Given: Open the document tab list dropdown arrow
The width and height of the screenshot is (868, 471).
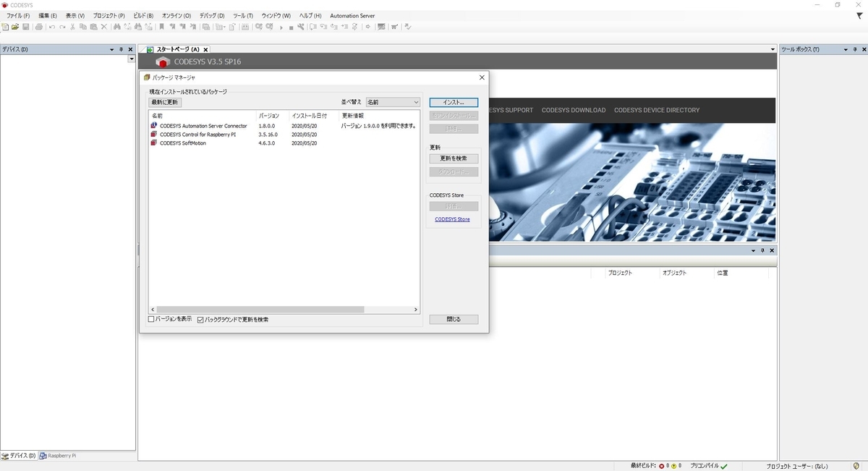Looking at the screenshot, I should pyautogui.click(x=773, y=49).
